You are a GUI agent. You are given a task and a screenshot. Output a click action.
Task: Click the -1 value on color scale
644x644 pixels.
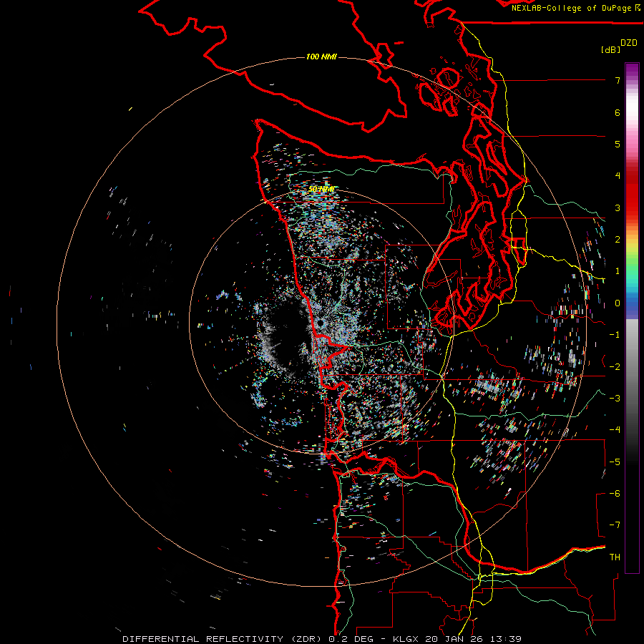tap(615, 335)
